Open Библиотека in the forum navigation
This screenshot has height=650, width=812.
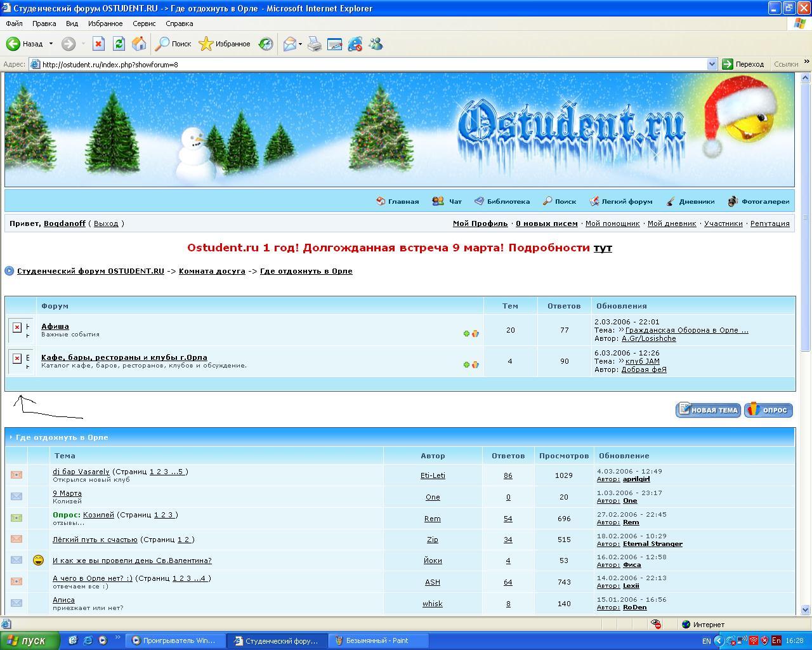(502, 201)
